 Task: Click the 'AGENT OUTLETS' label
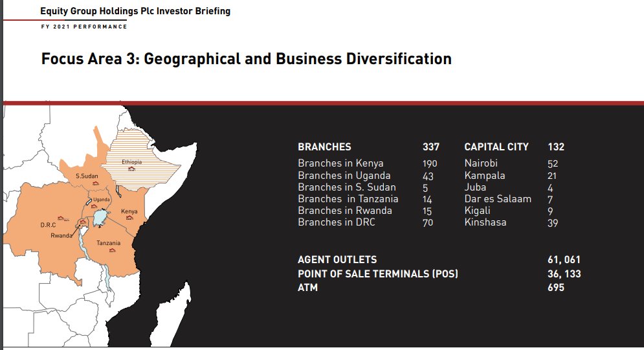coord(337,259)
